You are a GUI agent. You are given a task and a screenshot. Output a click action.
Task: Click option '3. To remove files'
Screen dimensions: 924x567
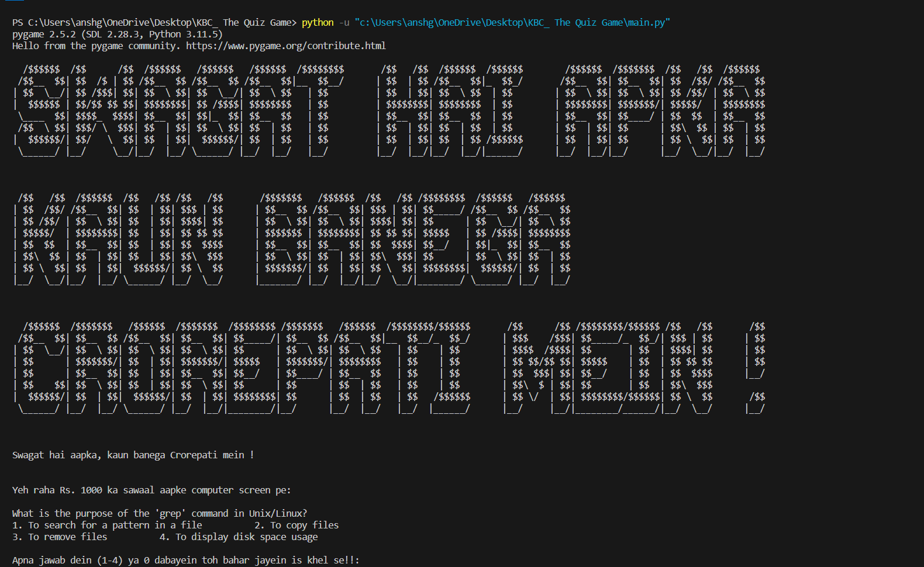[60, 537]
